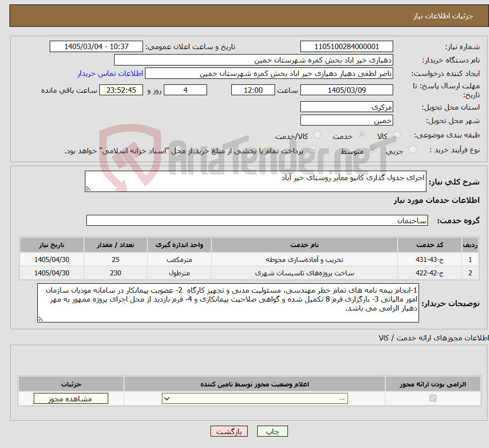489x448 pixels.
Task: Click the buyer notes textarea
Action: click(x=228, y=303)
